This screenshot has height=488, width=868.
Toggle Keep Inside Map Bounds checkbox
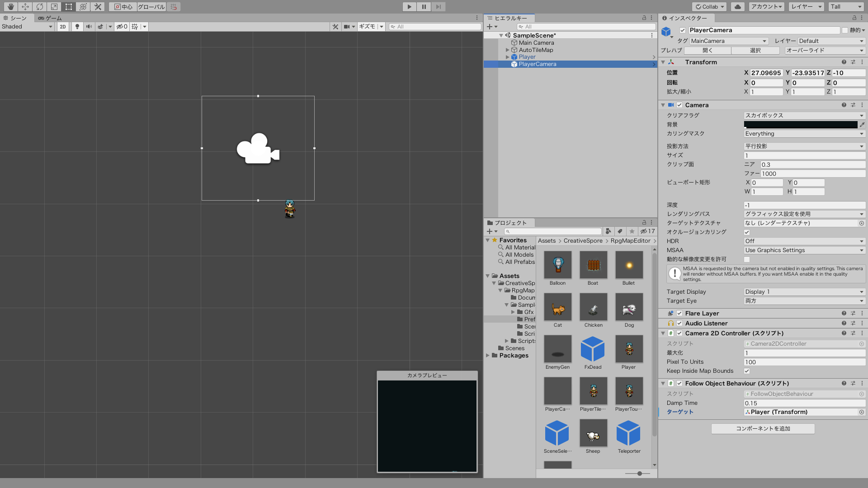point(746,371)
